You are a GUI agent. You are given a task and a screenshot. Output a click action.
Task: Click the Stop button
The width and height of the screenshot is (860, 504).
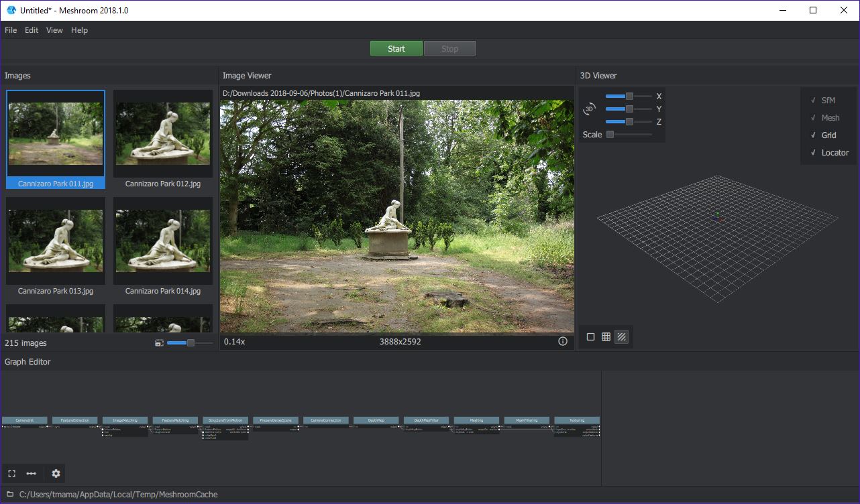(x=450, y=48)
